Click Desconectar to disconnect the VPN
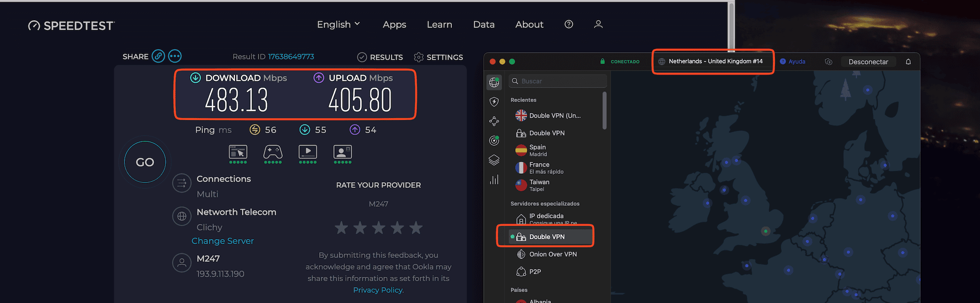Image resolution: width=980 pixels, height=303 pixels. click(x=868, y=61)
